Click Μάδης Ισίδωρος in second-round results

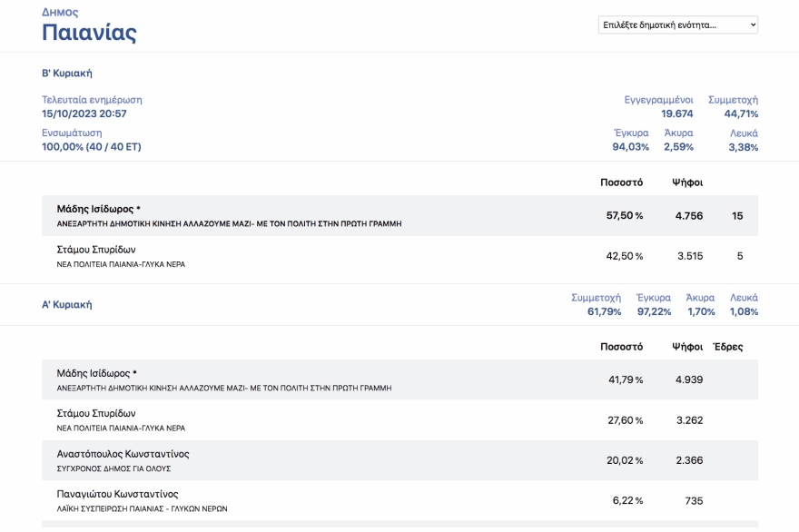pyautogui.click(x=98, y=209)
